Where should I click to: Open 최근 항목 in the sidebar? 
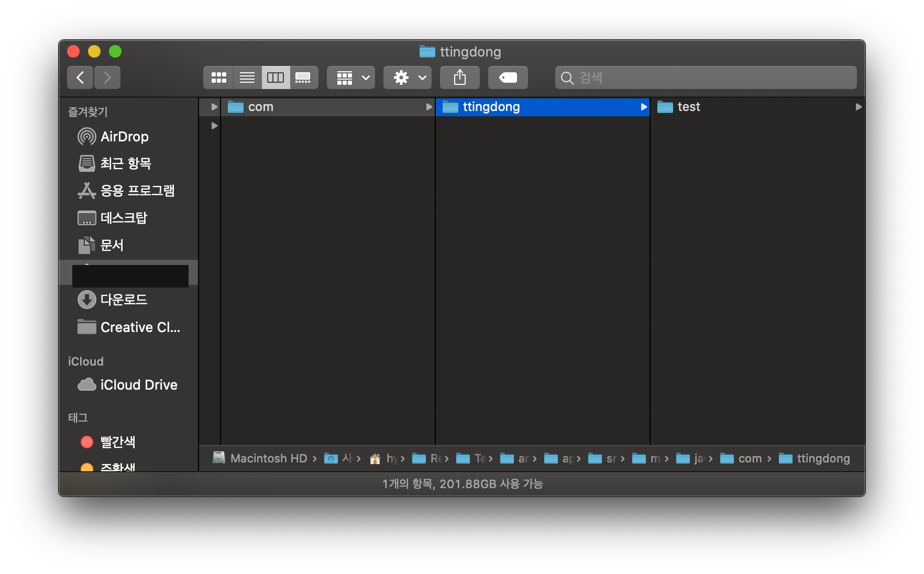[x=128, y=163]
